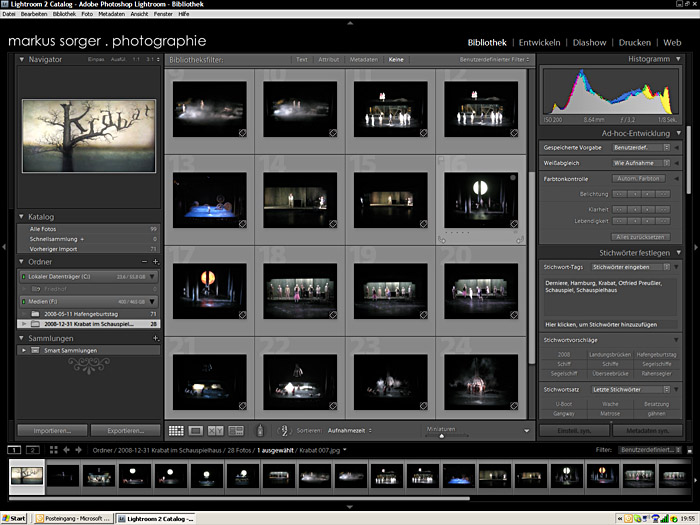Click metadata badge on thumbnail 9
This screenshot has height=525, width=700.
[242, 133]
